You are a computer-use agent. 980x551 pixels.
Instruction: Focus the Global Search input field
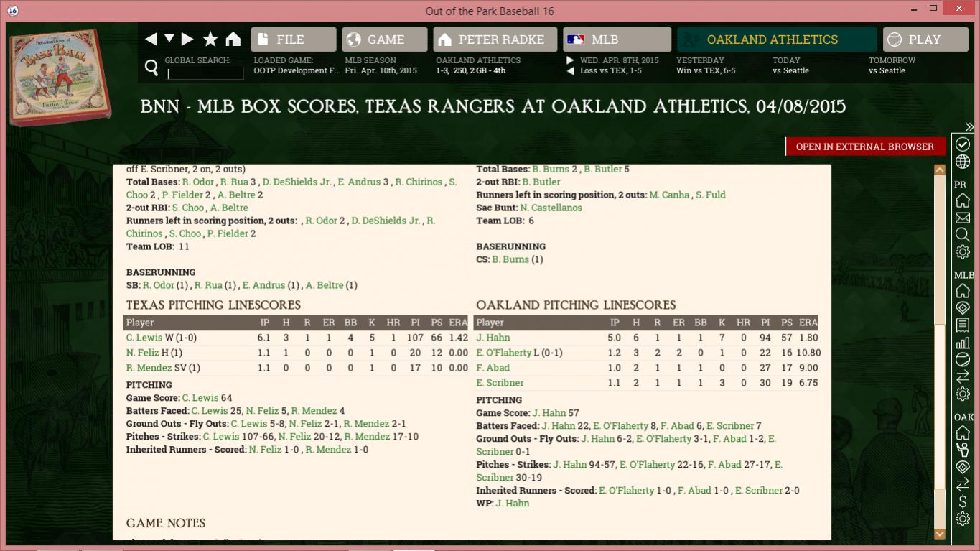click(205, 73)
